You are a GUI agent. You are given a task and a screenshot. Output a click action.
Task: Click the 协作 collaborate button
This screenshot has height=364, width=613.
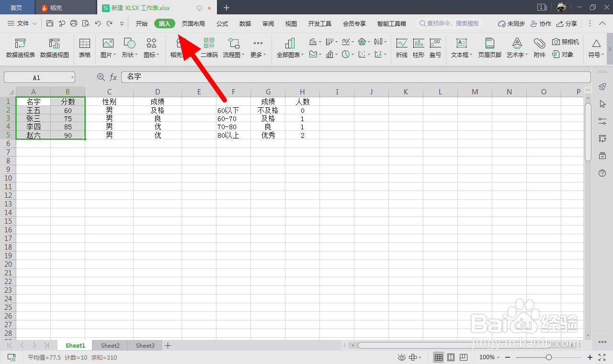(x=541, y=23)
